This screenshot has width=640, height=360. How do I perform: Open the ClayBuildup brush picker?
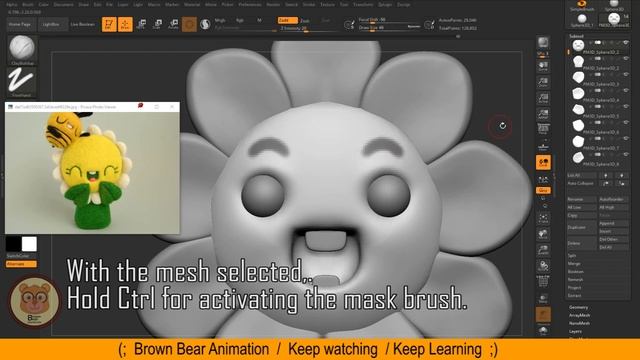click(x=22, y=50)
